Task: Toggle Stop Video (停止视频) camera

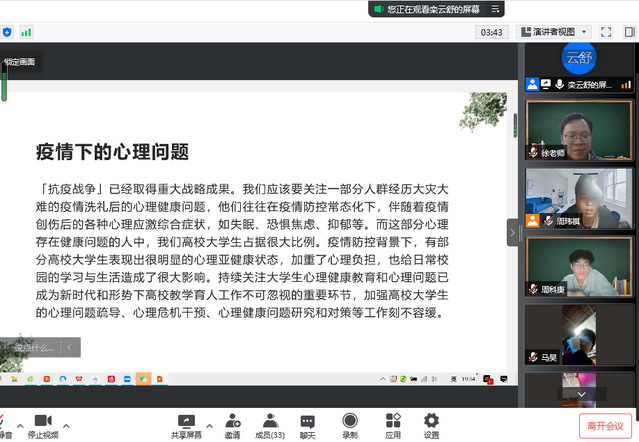Action: click(x=42, y=424)
